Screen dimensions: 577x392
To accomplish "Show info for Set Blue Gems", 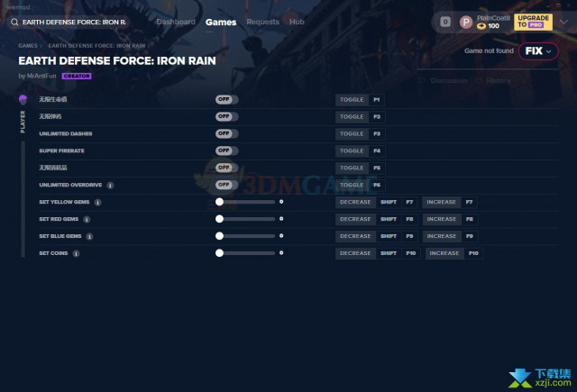I will click(x=89, y=236).
